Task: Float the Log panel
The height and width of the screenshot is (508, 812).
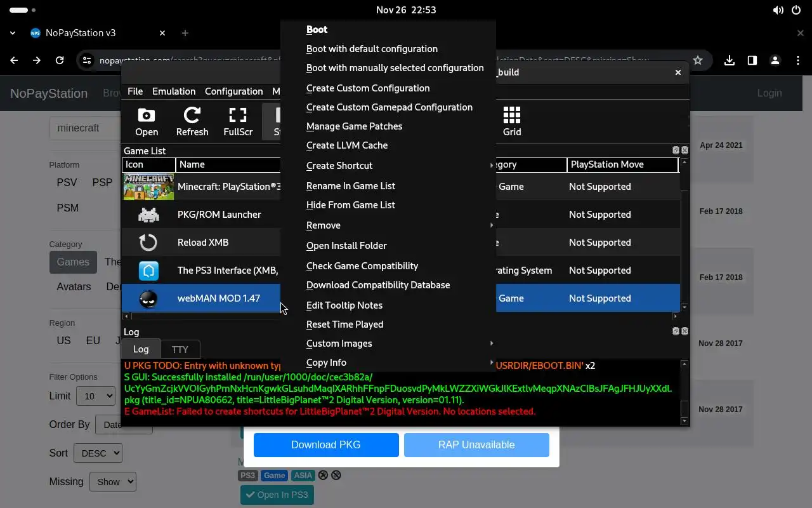Action: [676, 331]
